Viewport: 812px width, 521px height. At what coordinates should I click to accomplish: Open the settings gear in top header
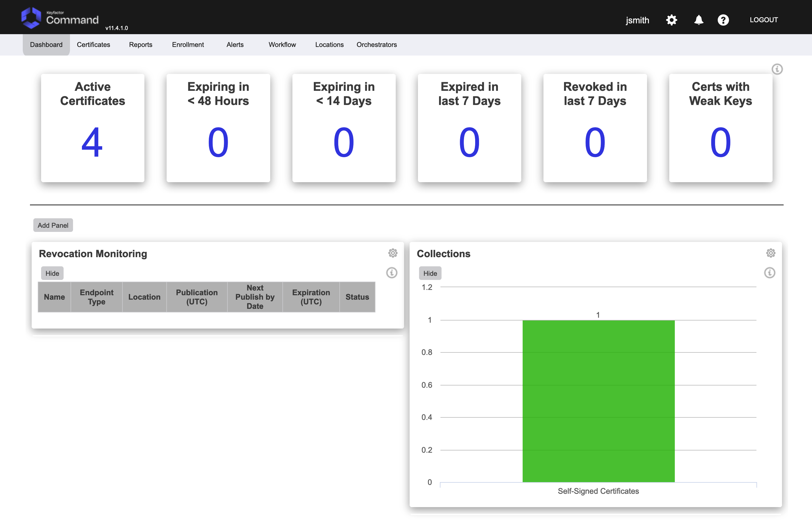click(671, 20)
